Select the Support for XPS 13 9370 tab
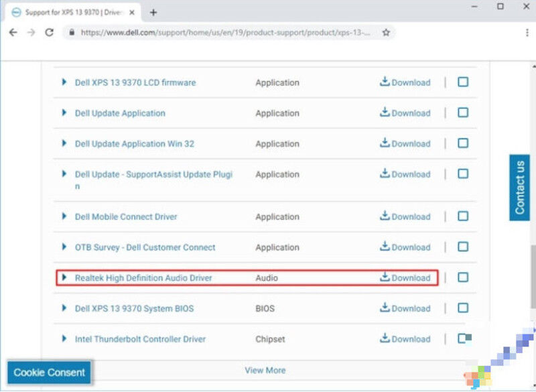This screenshot has height=392, width=536. [74, 13]
